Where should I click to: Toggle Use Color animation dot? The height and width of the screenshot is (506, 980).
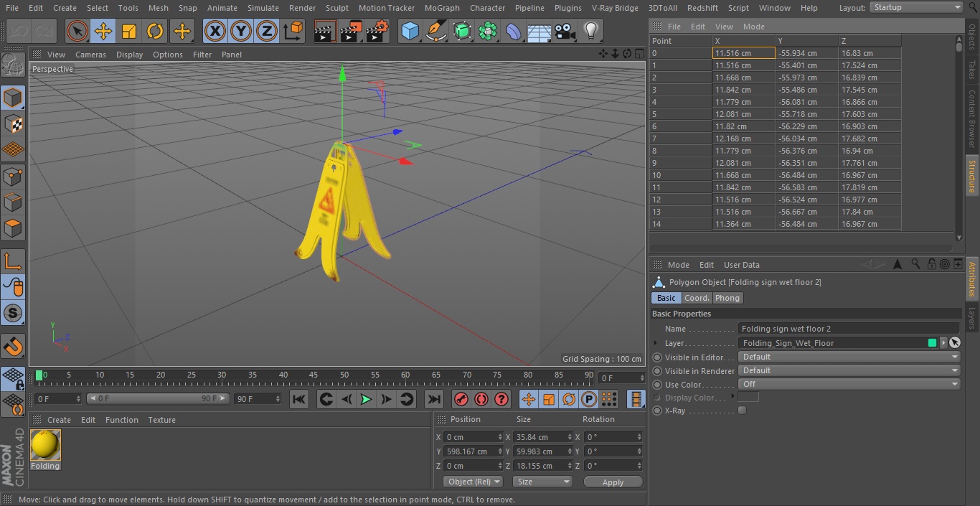click(657, 385)
